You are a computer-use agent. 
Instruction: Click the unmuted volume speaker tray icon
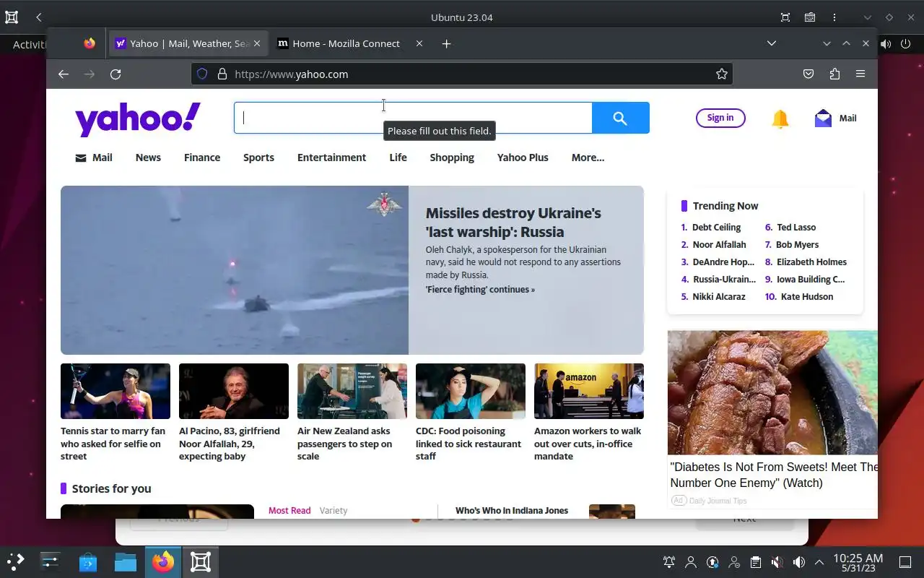click(798, 561)
